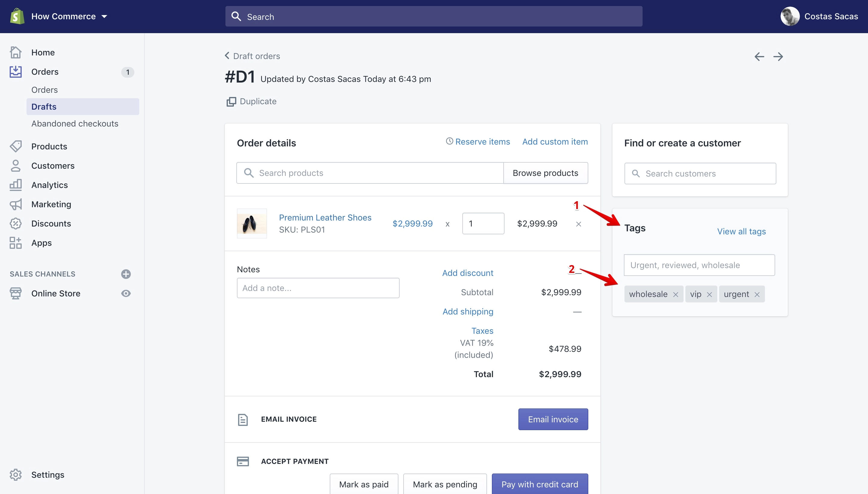Go to next draft order arrow

coord(778,57)
